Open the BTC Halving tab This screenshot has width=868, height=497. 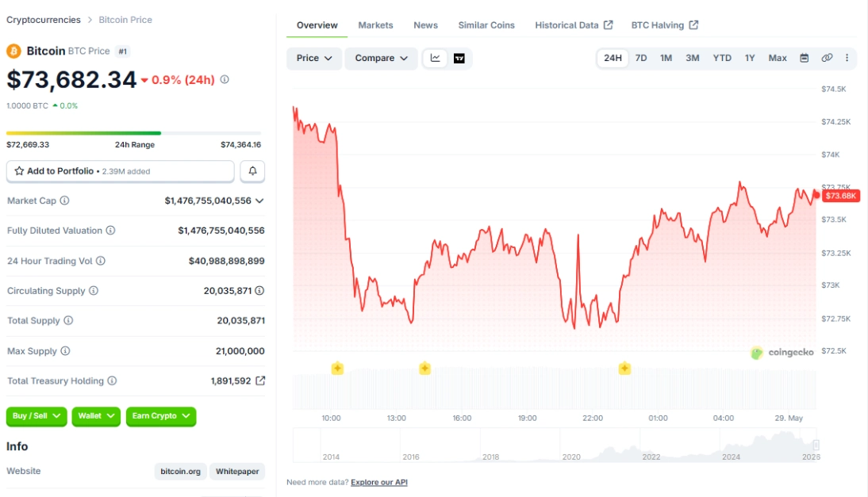coord(664,25)
